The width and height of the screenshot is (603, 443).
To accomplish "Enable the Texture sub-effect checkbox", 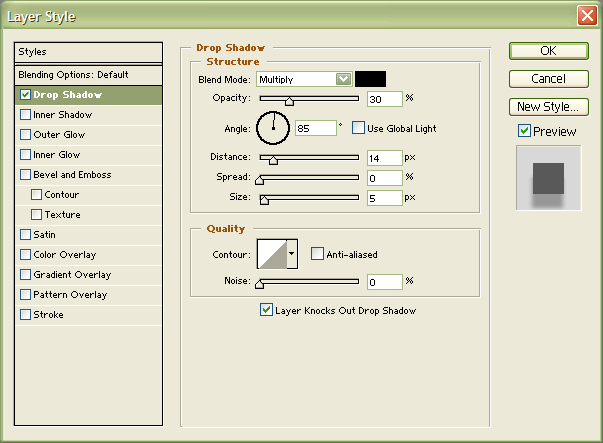I will coord(37,215).
